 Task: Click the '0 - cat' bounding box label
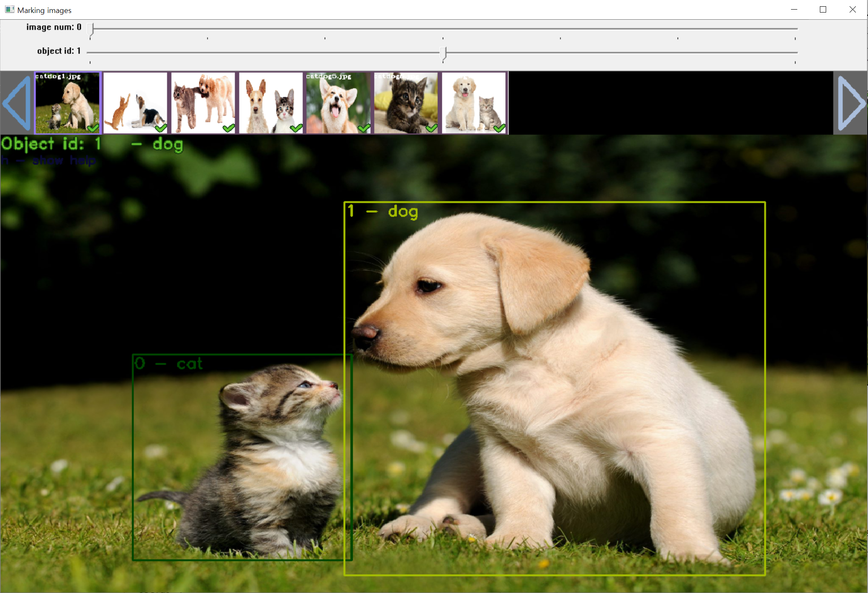(x=169, y=363)
